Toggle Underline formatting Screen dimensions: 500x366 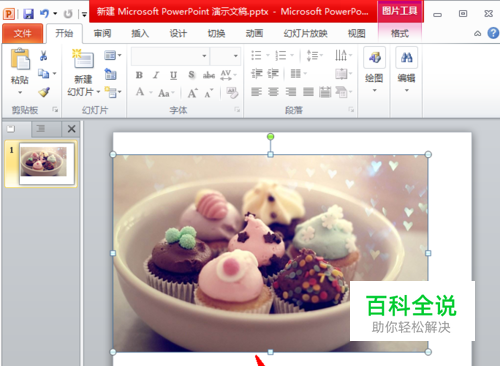(x=173, y=75)
